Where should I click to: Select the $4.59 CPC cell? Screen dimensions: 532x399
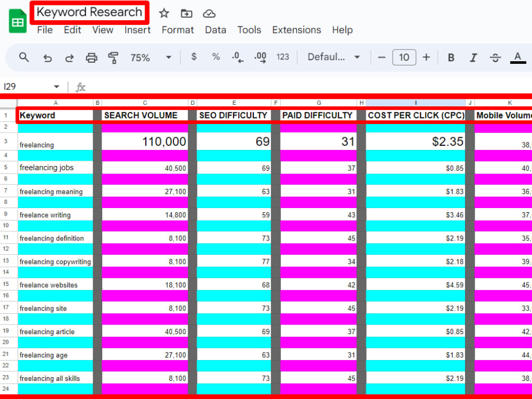pyautogui.click(x=415, y=284)
